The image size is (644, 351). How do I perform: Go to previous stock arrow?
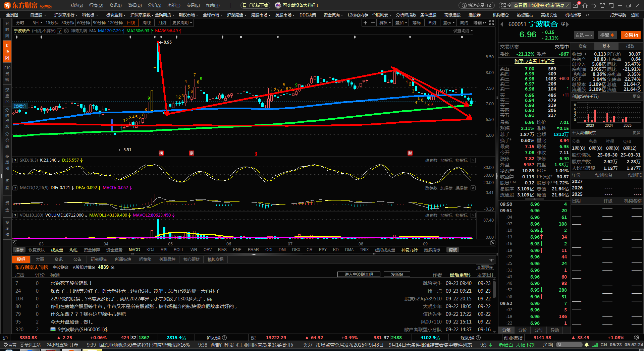(x=502, y=24)
